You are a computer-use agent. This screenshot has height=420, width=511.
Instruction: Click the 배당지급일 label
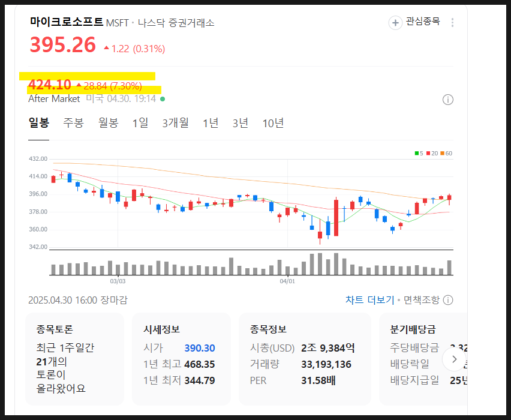414,380
